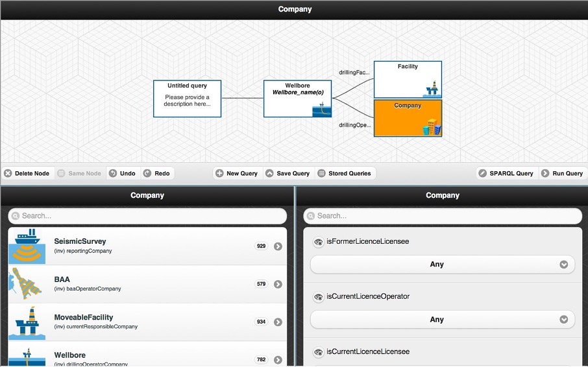The width and height of the screenshot is (588, 367).
Task: Select the orange Company node in graph
Action: [408, 118]
